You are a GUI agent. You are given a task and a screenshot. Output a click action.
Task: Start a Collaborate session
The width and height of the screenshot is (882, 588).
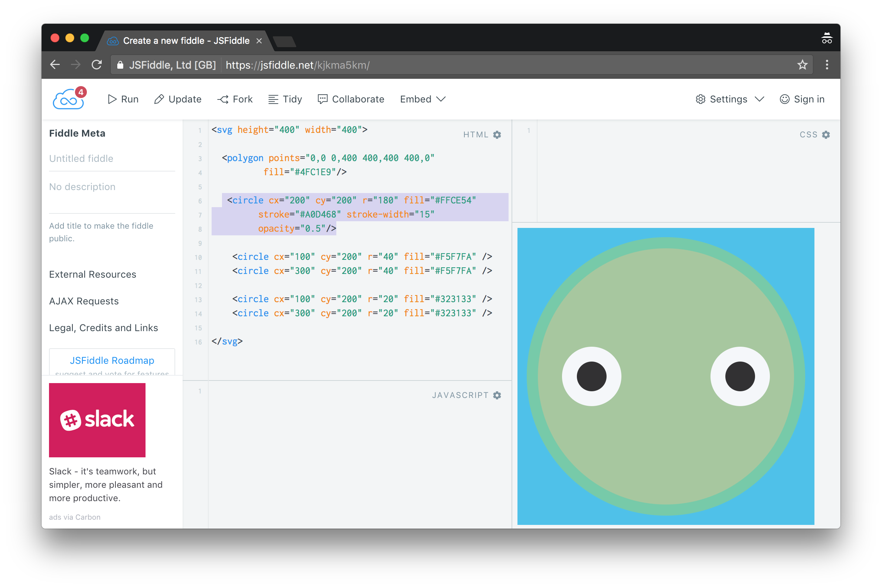click(x=351, y=99)
